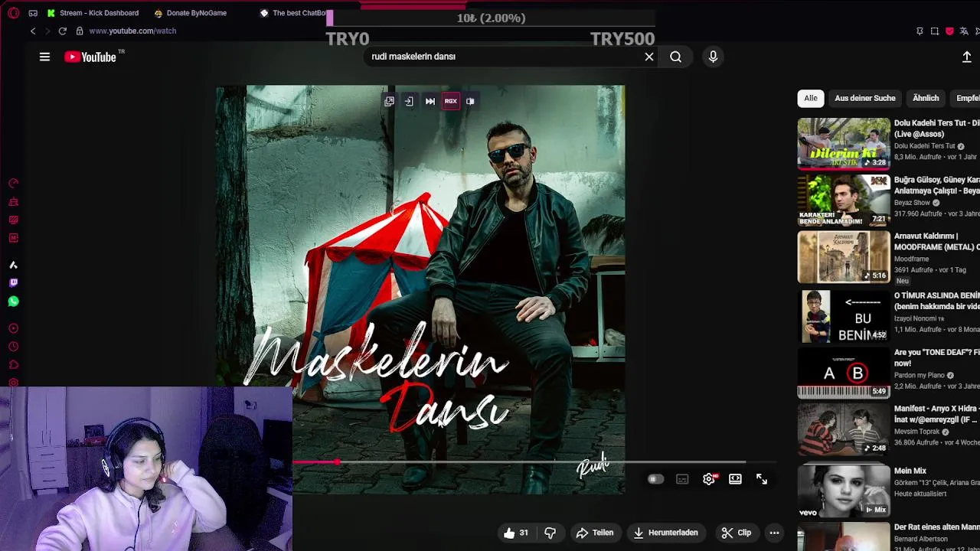Go back with browser back arrow
Viewport: 980px width, 551px height.
(x=33, y=31)
